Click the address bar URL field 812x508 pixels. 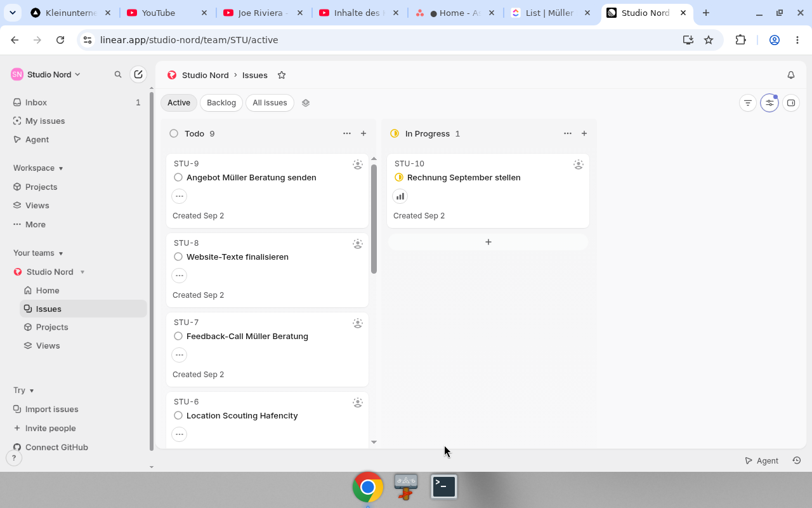381,39
